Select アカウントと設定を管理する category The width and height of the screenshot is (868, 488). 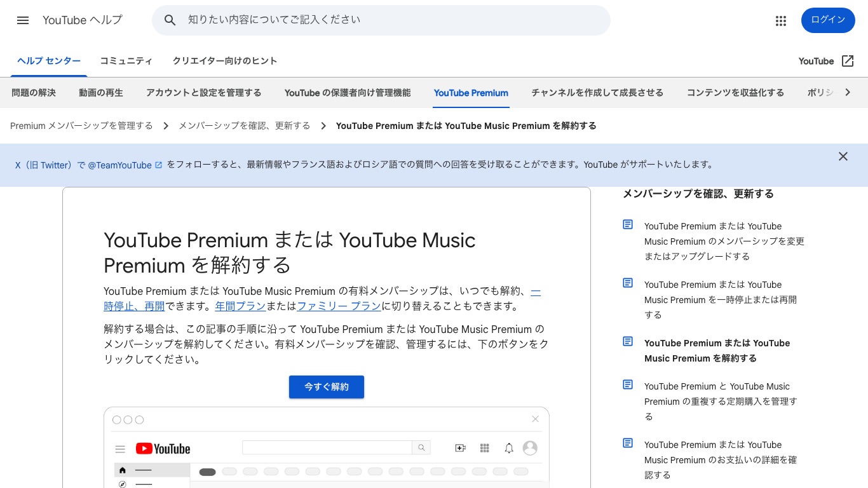[x=204, y=93]
